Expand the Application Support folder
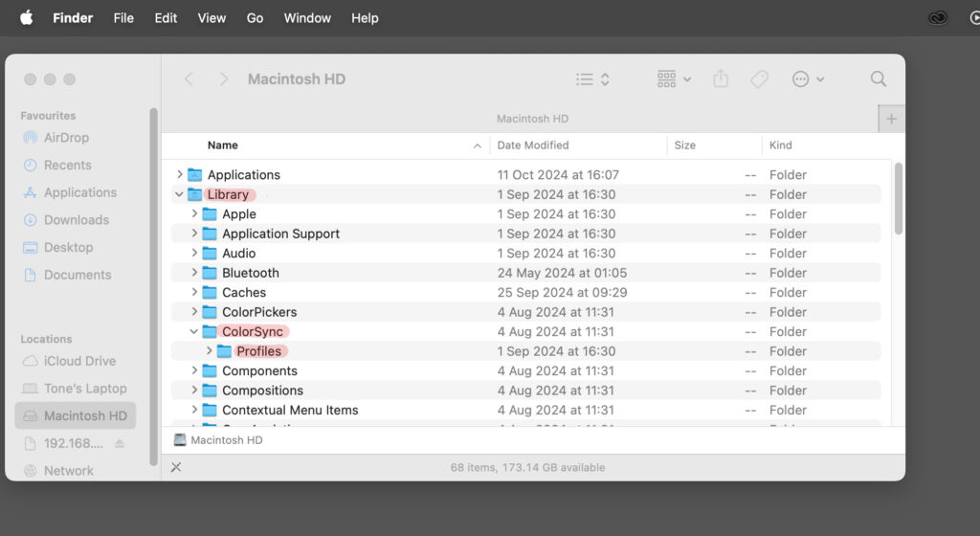Image resolution: width=980 pixels, height=536 pixels. [x=193, y=233]
